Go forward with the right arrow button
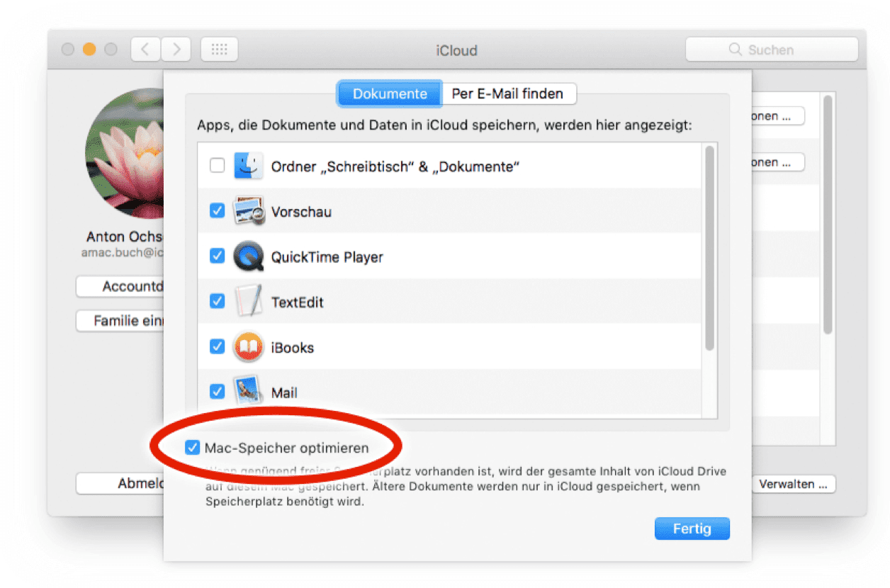Viewport: 890px width, 588px height. point(176,50)
